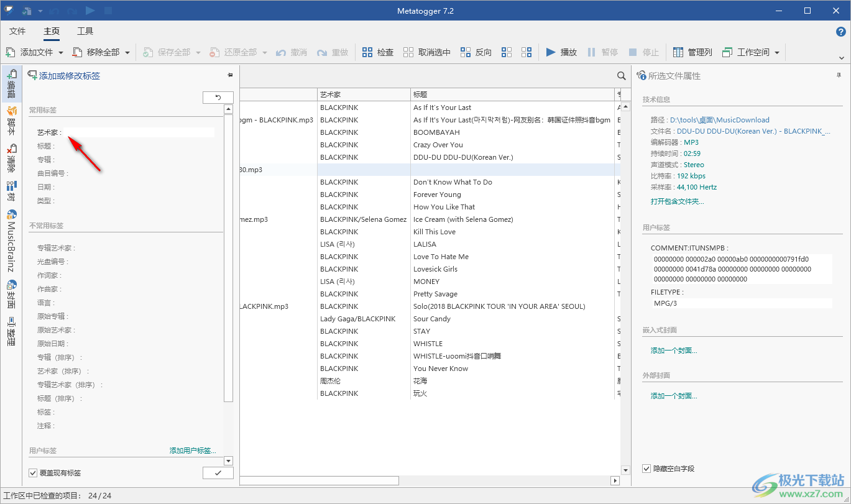Uncheck the 隐藏空白字段 checkbox
851x504 pixels.
[x=646, y=468]
